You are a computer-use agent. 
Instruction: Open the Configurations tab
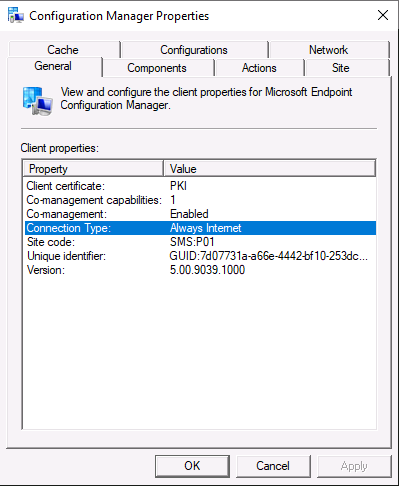194,49
